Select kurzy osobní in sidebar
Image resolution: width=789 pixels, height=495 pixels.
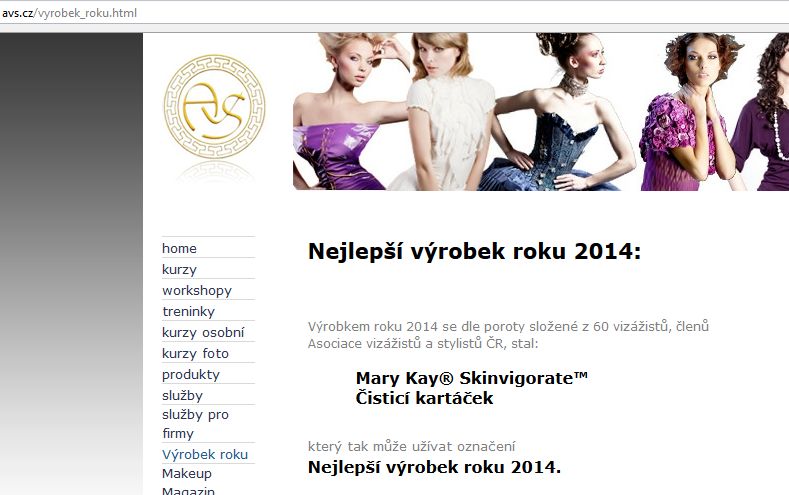tap(203, 333)
